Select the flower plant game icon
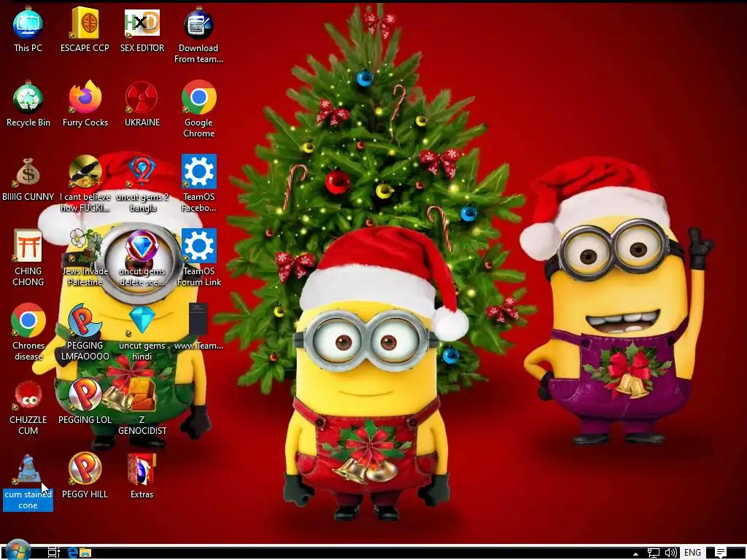The height and width of the screenshot is (560, 747). coord(85,246)
